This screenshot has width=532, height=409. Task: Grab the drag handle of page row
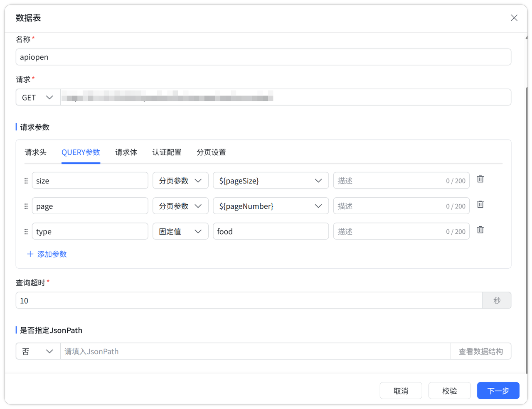[x=26, y=206]
